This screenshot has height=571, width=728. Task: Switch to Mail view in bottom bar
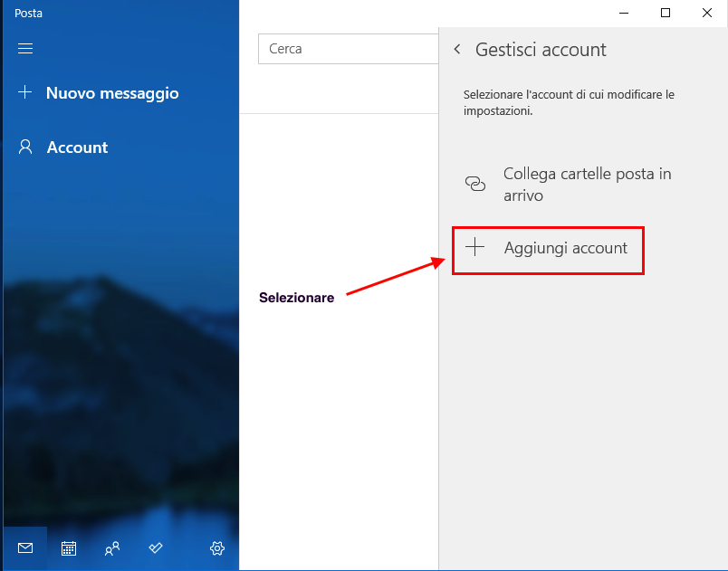coord(25,547)
